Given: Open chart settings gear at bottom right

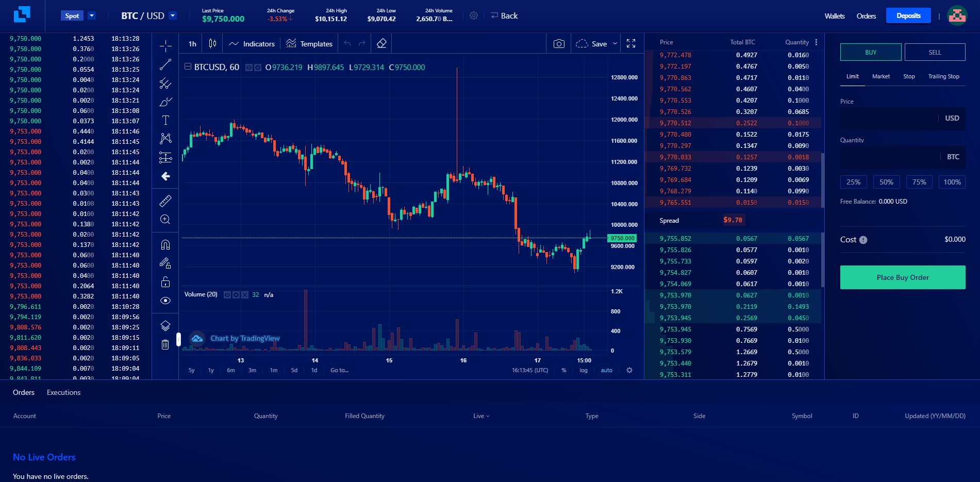Looking at the screenshot, I should click(x=629, y=370).
